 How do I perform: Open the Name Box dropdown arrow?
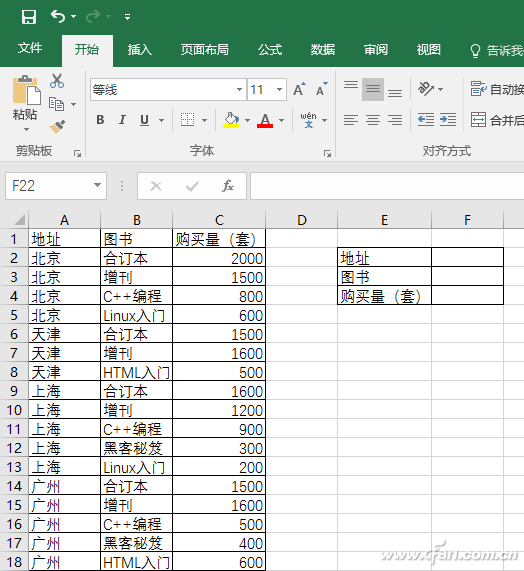coord(97,185)
